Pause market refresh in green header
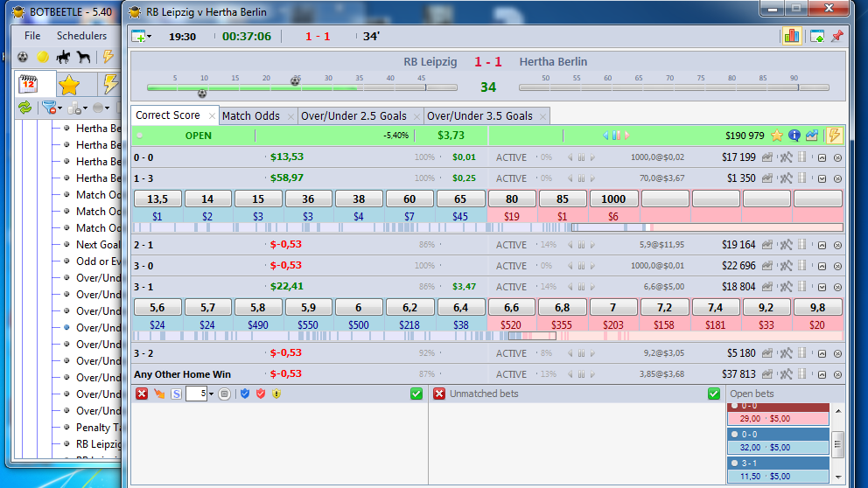This screenshot has height=488, width=868. (x=616, y=136)
